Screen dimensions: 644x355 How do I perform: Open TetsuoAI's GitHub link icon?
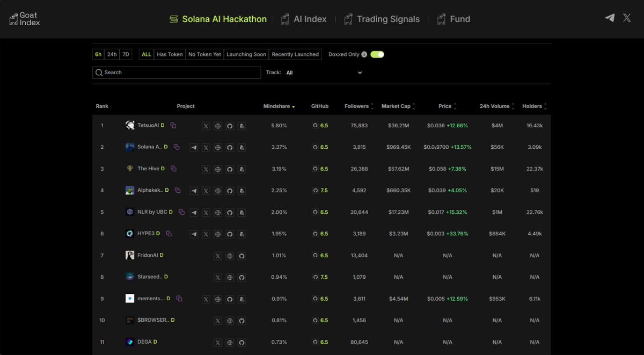pos(230,126)
